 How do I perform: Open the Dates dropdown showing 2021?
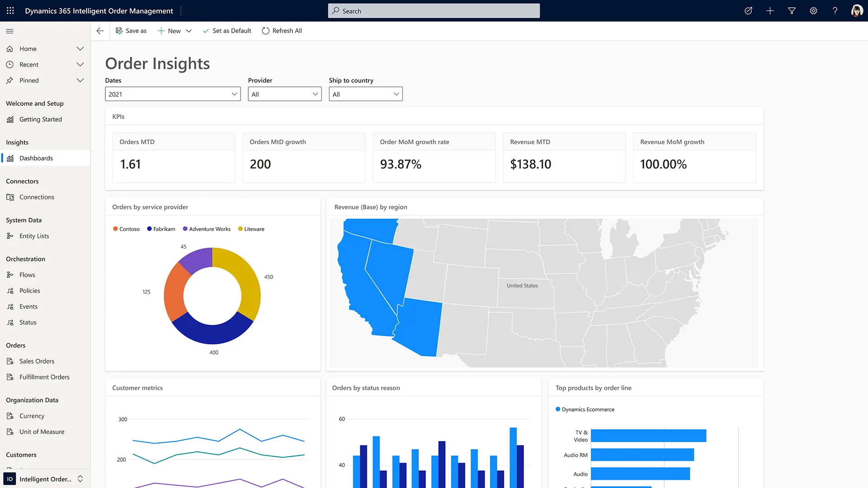click(173, 94)
